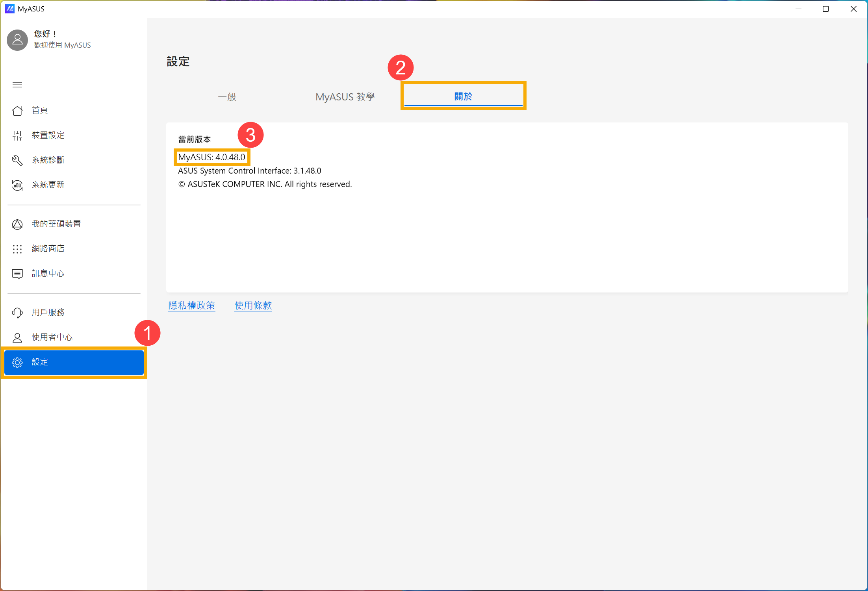Open the My ASUS devices icon
The height and width of the screenshot is (591, 868).
coord(17,224)
